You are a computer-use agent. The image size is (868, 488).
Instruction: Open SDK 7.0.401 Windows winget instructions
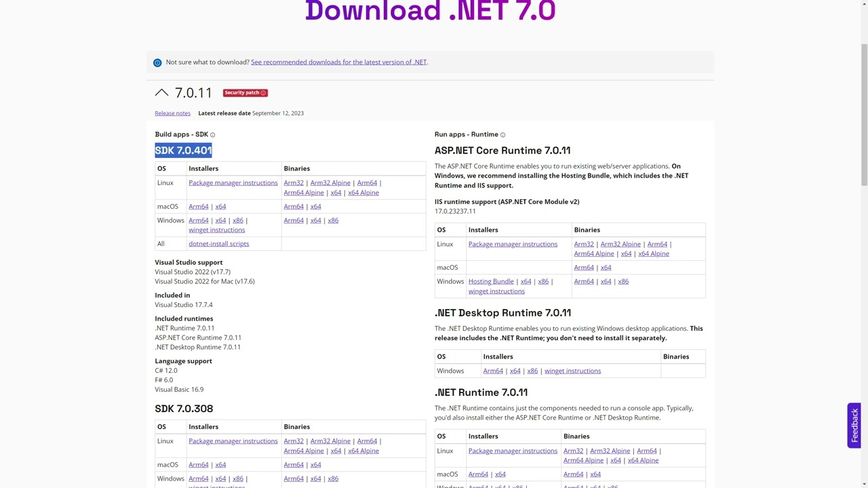[217, 230]
